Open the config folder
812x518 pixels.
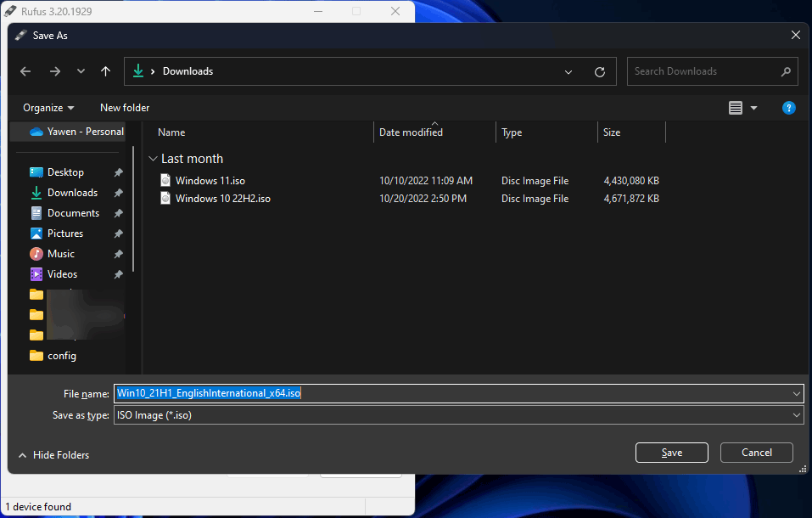(x=62, y=356)
